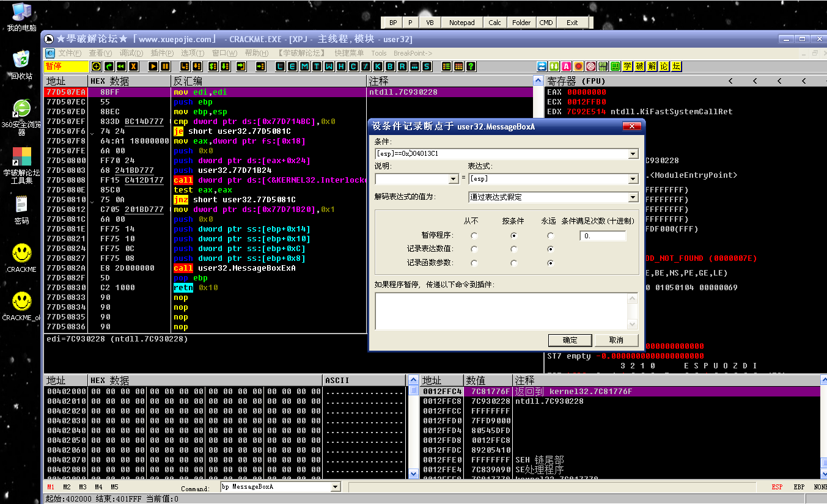Open the Windows (W) list icon

coord(329,66)
